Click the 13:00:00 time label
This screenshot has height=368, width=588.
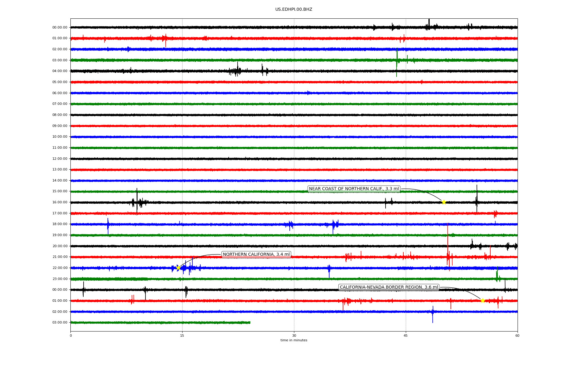coord(60,170)
